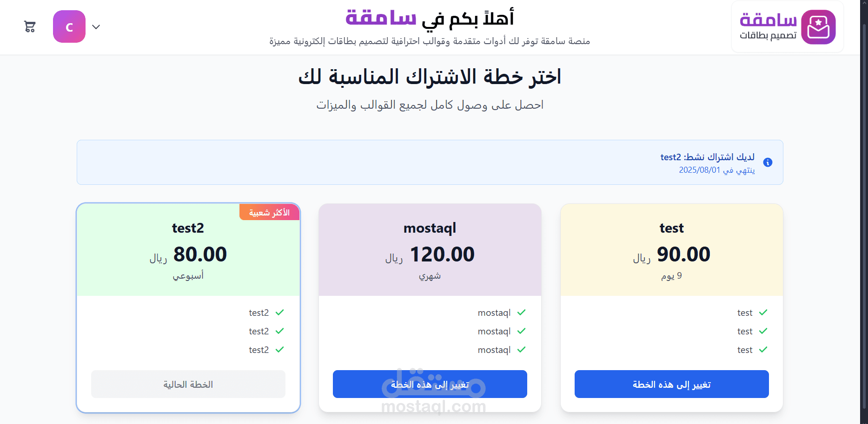The image size is (868, 424).
Task: Click the current plan button on test2 card
Action: [188, 384]
